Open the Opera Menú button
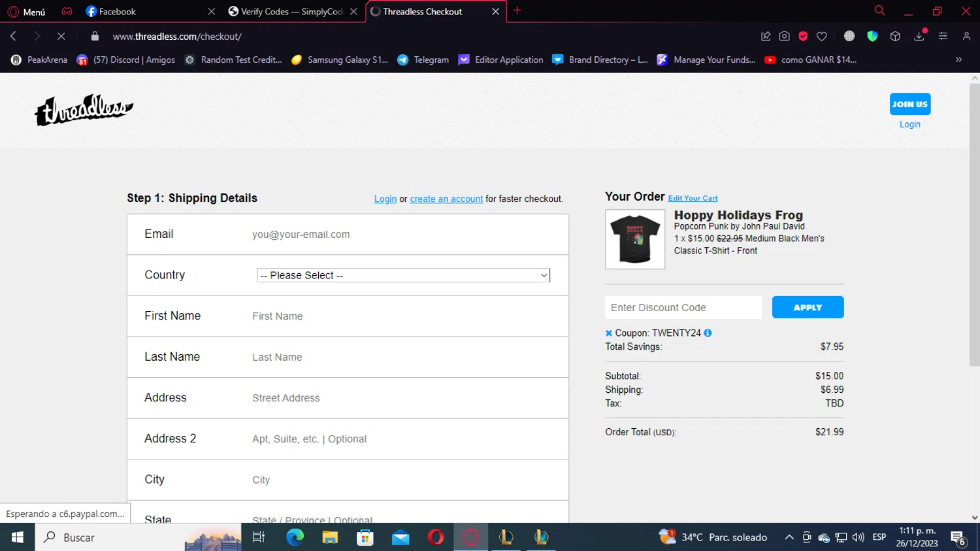 point(27,12)
